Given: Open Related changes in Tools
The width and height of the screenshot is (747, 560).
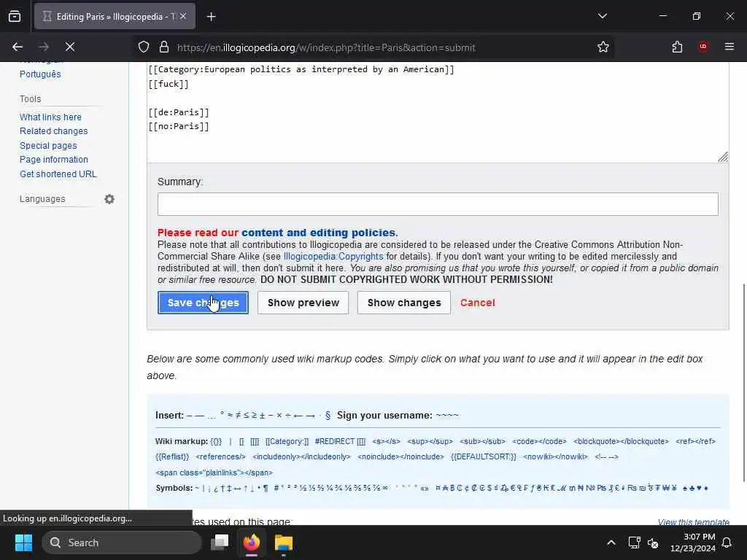Looking at the screenshot, I should [53, 131].
